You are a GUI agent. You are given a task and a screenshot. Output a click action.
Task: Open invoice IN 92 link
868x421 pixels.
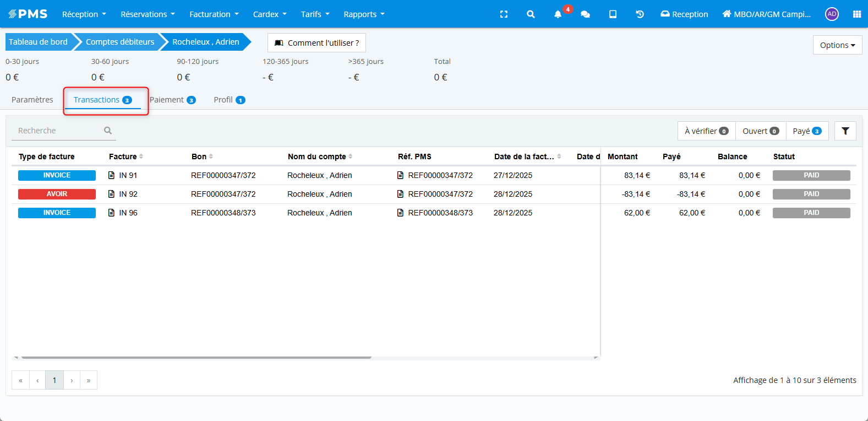128,194
